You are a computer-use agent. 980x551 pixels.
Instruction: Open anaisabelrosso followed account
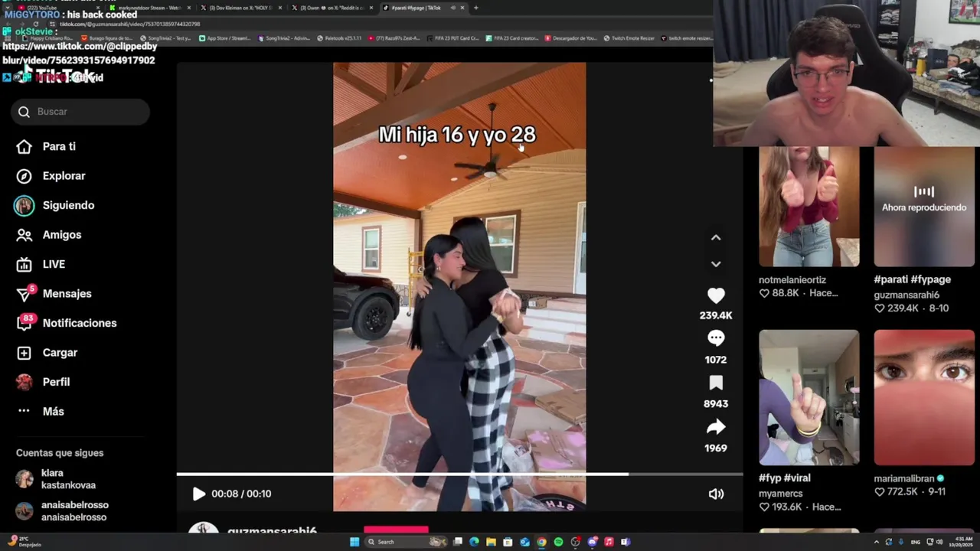(63, 511)
